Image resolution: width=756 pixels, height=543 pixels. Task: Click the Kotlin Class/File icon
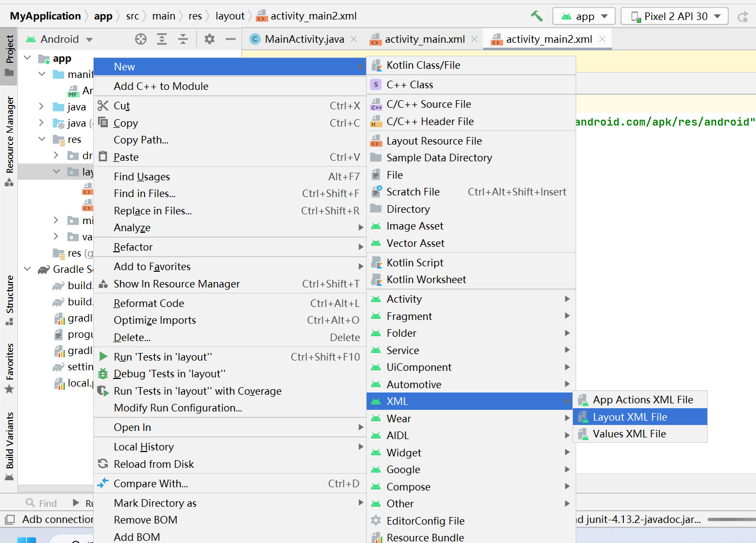coord(376,66)
